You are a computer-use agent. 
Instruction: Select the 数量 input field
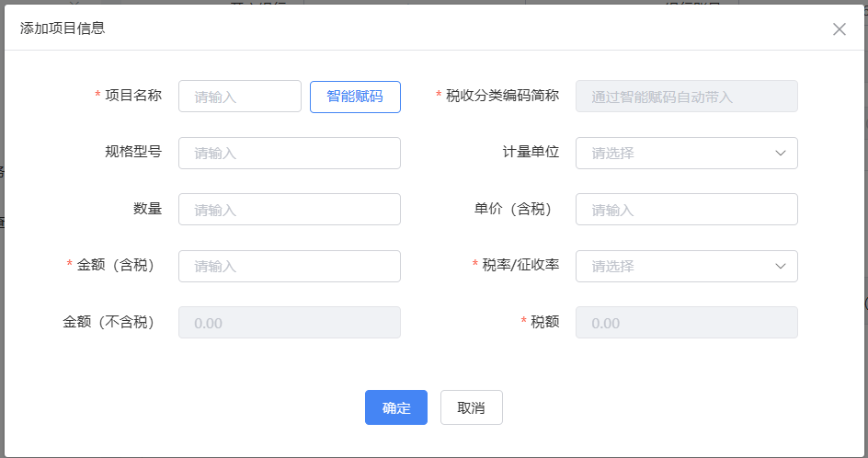pyautogui.click(x=290, y=210)
